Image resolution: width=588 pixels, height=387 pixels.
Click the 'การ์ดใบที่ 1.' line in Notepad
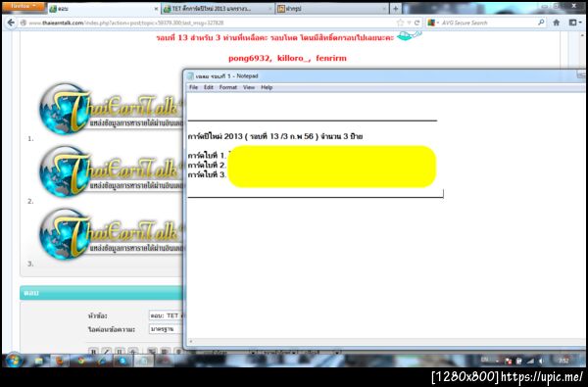coord(208,155)
